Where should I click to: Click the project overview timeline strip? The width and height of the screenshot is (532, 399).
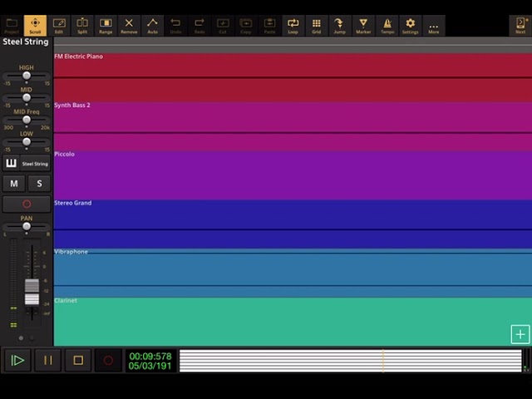(351, 361)
